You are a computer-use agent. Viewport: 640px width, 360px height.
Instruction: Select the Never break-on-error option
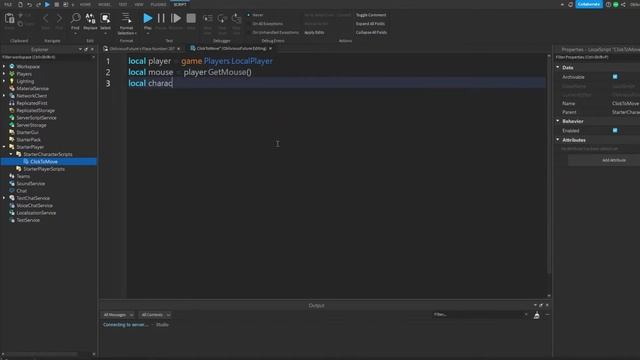point(256,15)
